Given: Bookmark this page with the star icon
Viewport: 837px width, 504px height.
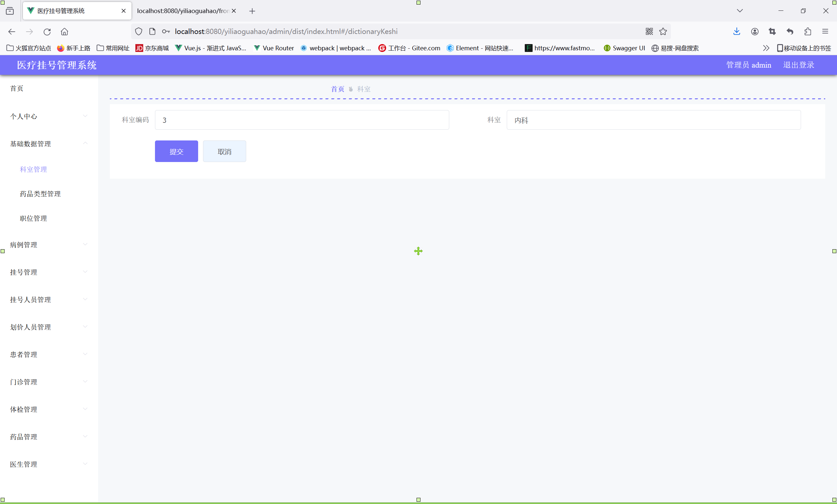Looking at the screenshot, I should click(663, 32).
